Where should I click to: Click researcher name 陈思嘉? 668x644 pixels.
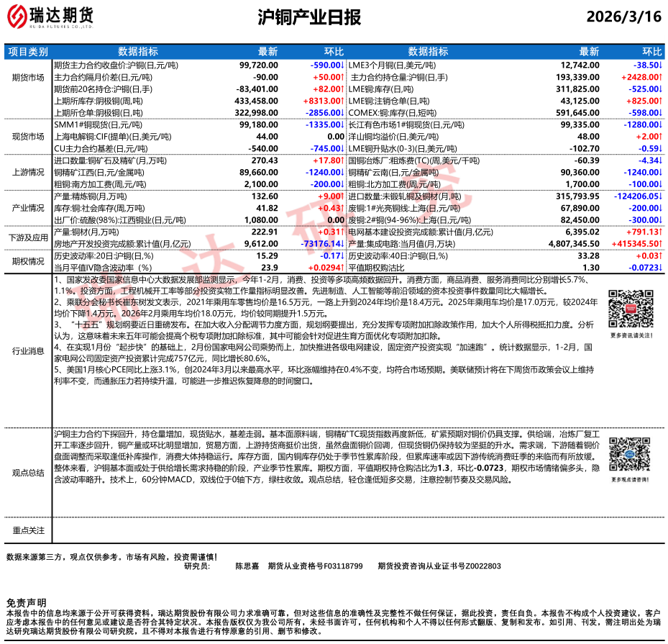point(248,566)
